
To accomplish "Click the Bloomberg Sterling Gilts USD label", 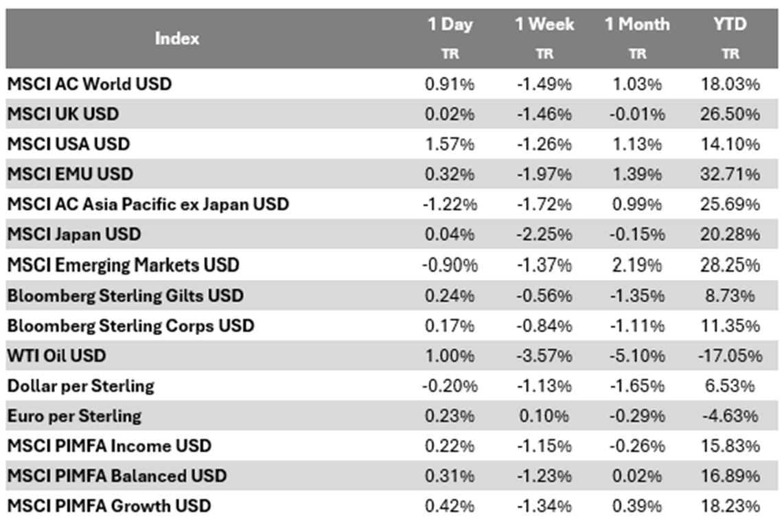I will 126,295.
